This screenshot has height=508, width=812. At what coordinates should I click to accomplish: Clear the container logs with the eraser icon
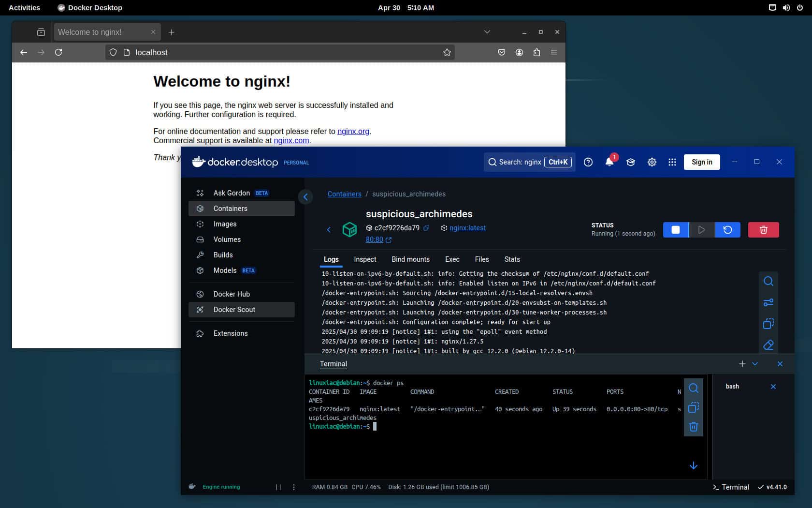768,345
